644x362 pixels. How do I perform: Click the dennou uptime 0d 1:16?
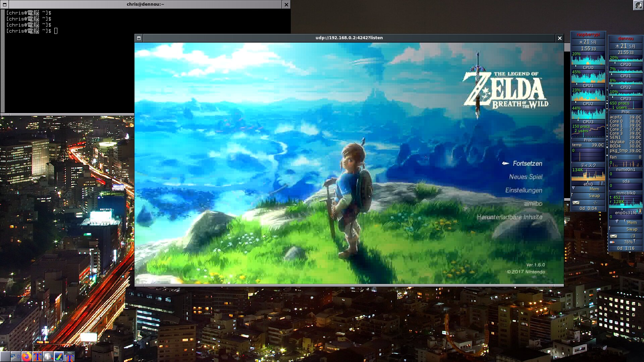[x=626, y=248]
